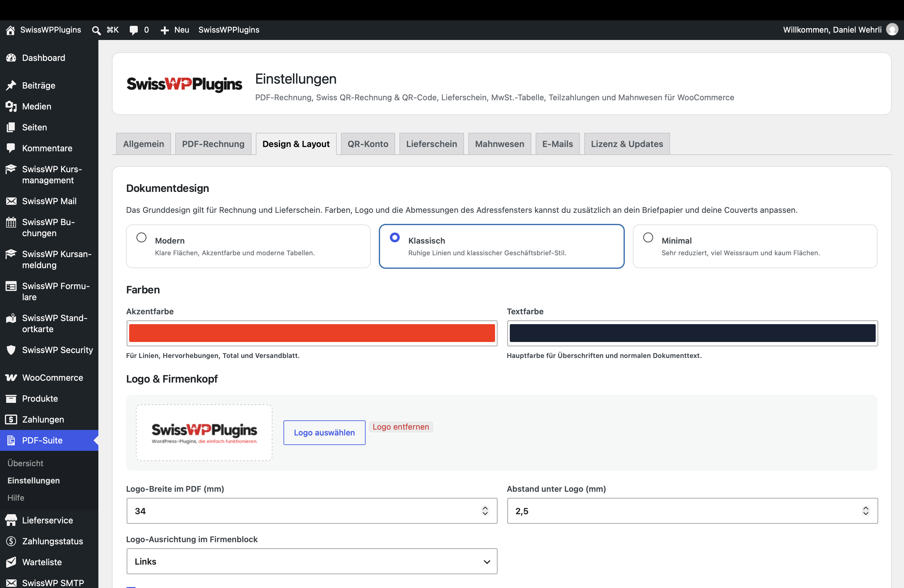Click the PDF-Suite document icon
904x588 pixels.
coord(11,440)
